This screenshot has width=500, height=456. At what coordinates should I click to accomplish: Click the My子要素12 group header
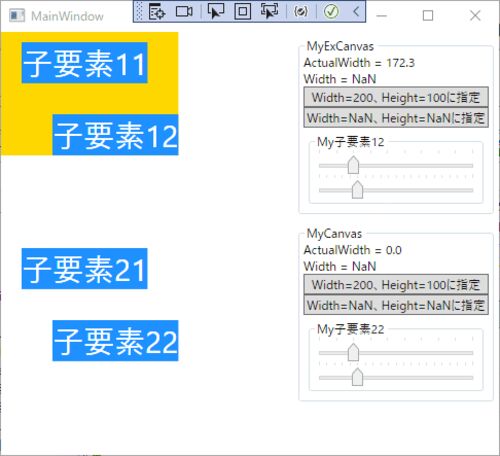coord(351,142)
